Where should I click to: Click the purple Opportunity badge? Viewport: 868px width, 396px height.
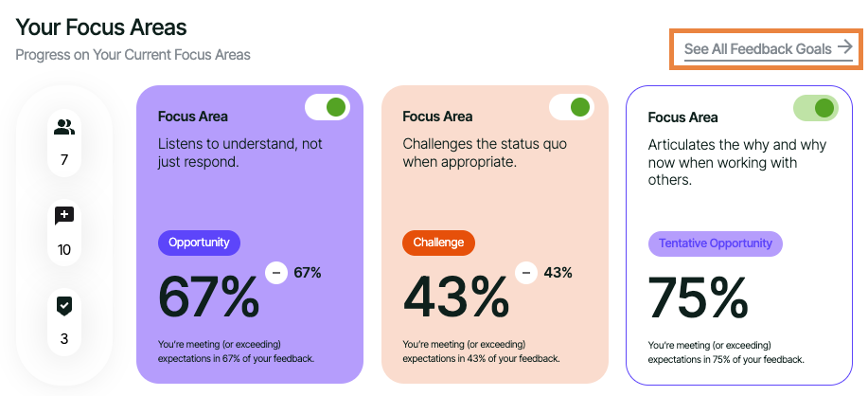pyautogui.click(x=199, y=243)
